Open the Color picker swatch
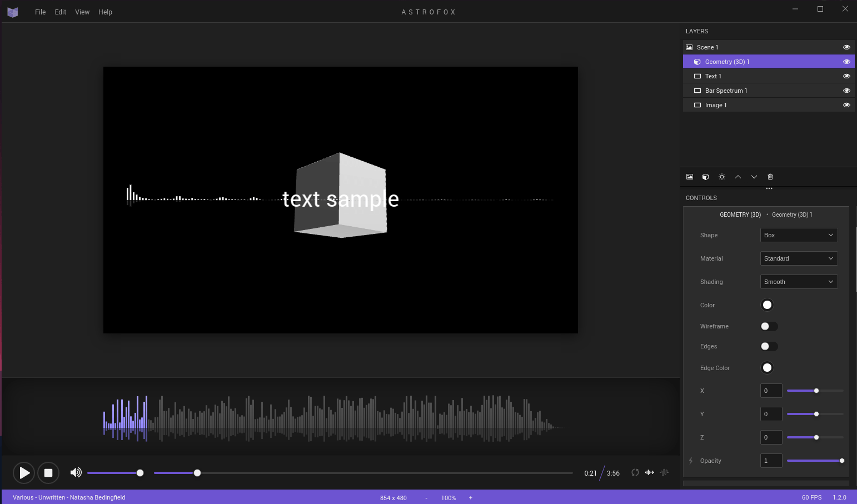Screen dimensions: 857x504 pyautogui.click(x=767, y=305)
